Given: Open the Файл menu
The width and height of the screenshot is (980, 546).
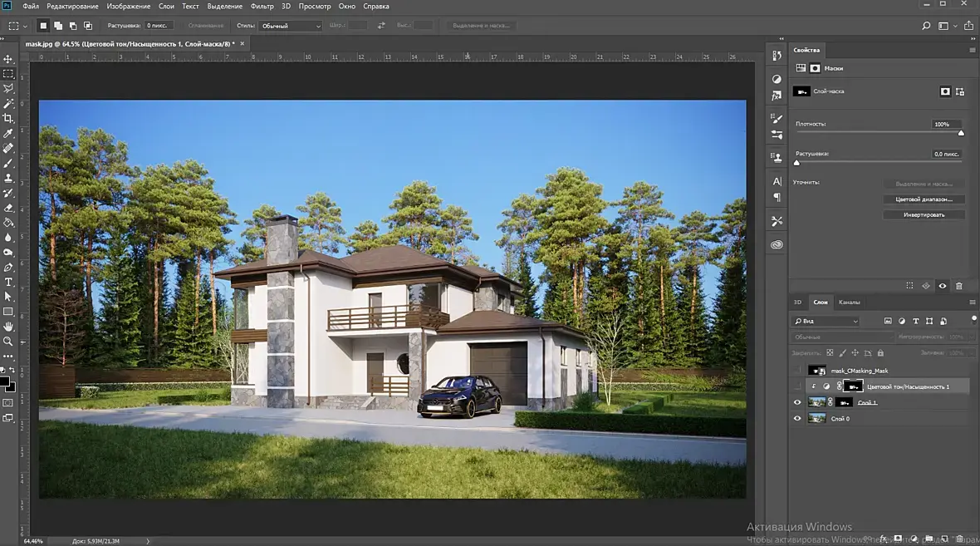Looking at the screenshot, I should (31, 7).
